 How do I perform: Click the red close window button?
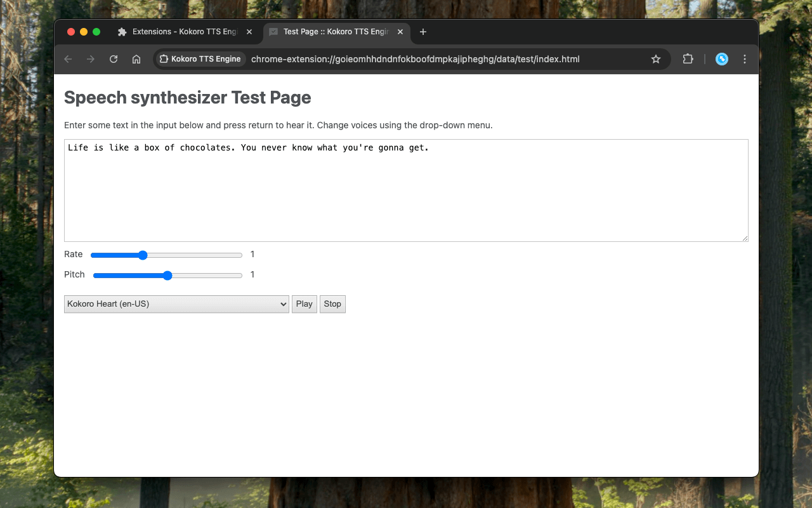(x=71, y=32)
